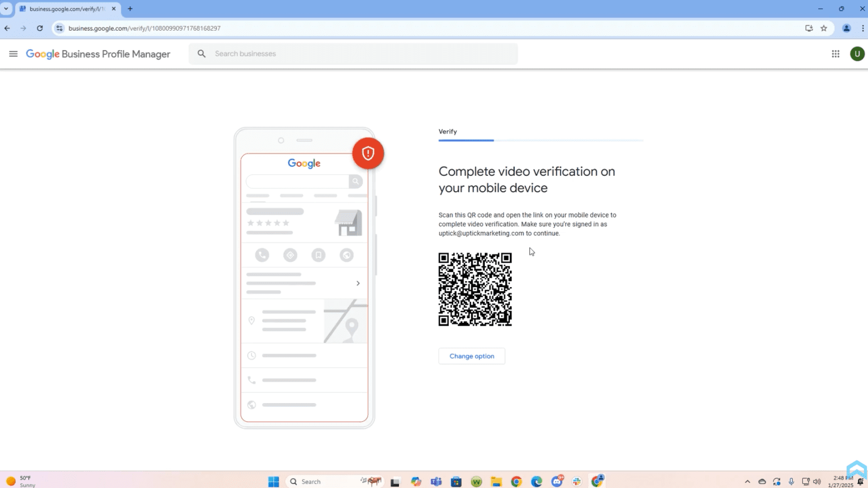Reload the current page

pyautogui.click(x=40, y=28)
